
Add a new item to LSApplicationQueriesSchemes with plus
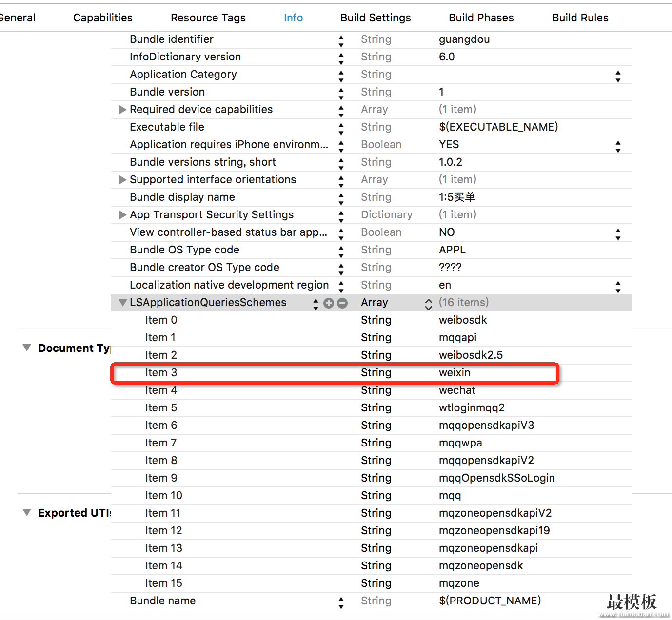click(329, 303)
